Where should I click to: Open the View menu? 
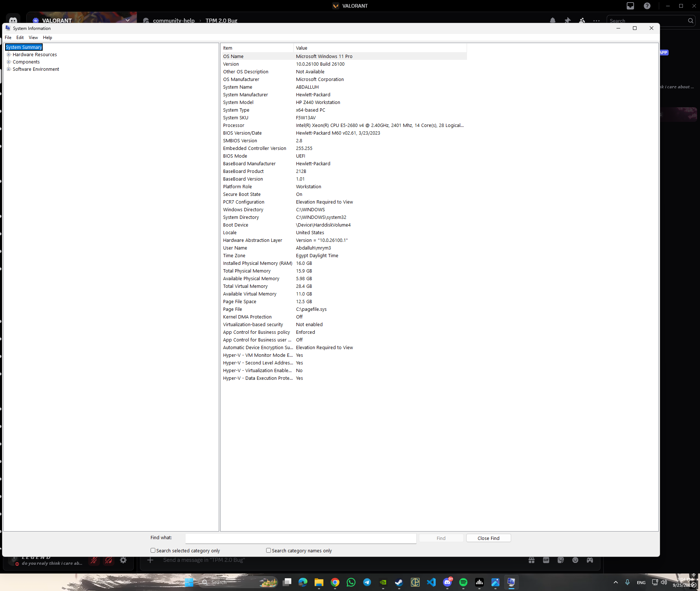tap(33, 38)
